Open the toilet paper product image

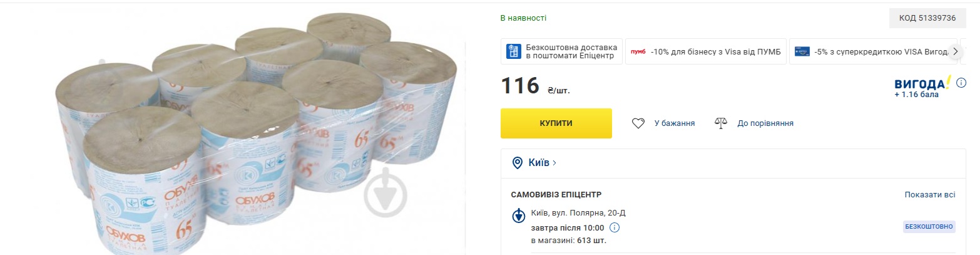click(233, 133)
